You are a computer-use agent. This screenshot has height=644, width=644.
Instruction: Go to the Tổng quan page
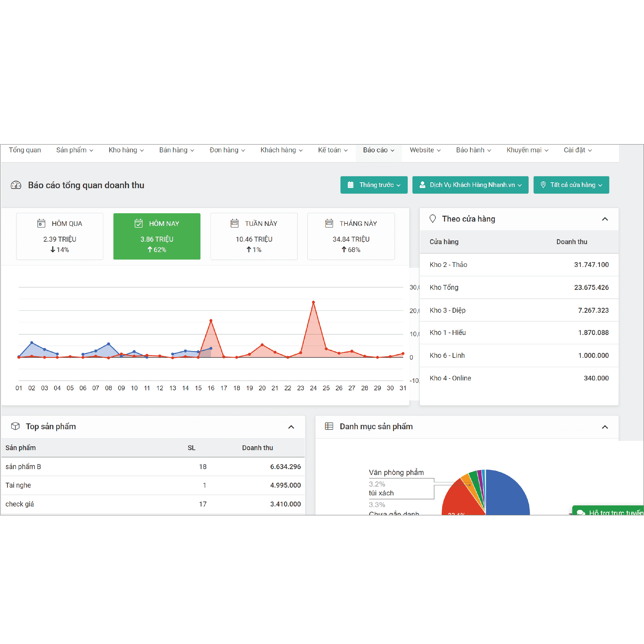pos(25,150)
